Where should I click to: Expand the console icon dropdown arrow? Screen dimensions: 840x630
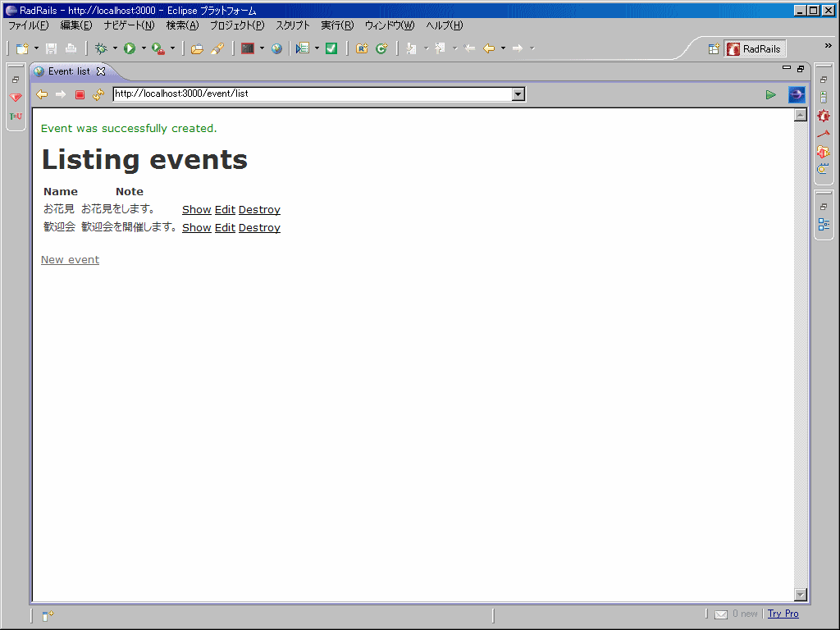click(x=262, y=48)
